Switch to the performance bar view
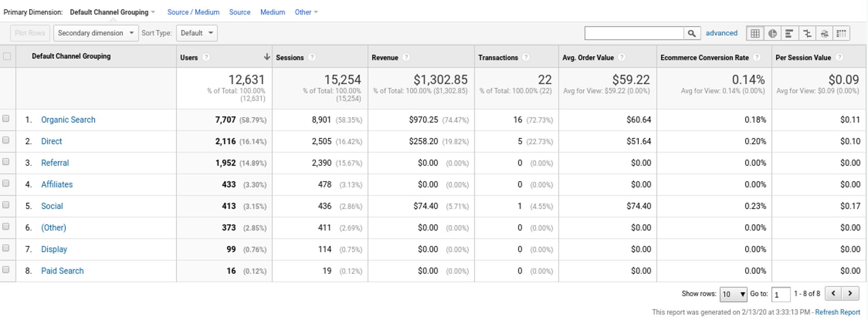Screen dimensions: 868x320 pyautogui.click(x=789, y=33)
